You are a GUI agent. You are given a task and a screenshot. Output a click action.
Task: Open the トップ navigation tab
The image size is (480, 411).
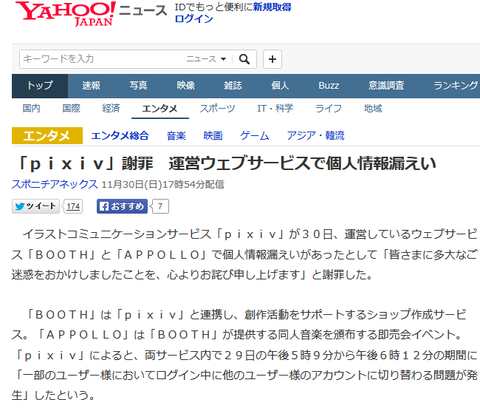tap(40, 86)
